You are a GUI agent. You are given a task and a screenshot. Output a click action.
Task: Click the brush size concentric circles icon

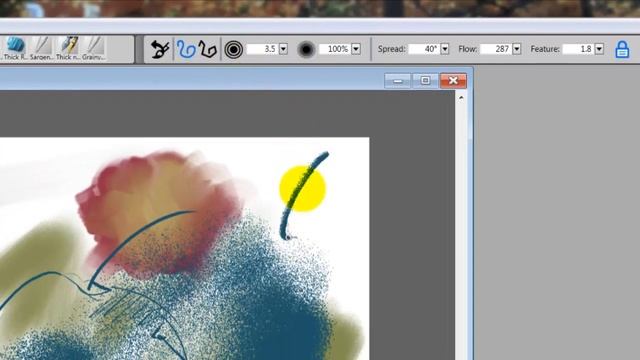pos(233,50)
